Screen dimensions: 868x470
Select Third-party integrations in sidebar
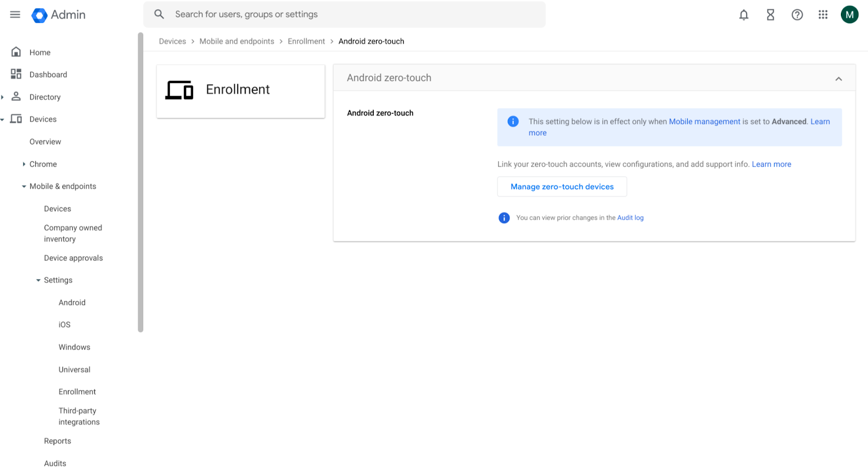point(79,416)
